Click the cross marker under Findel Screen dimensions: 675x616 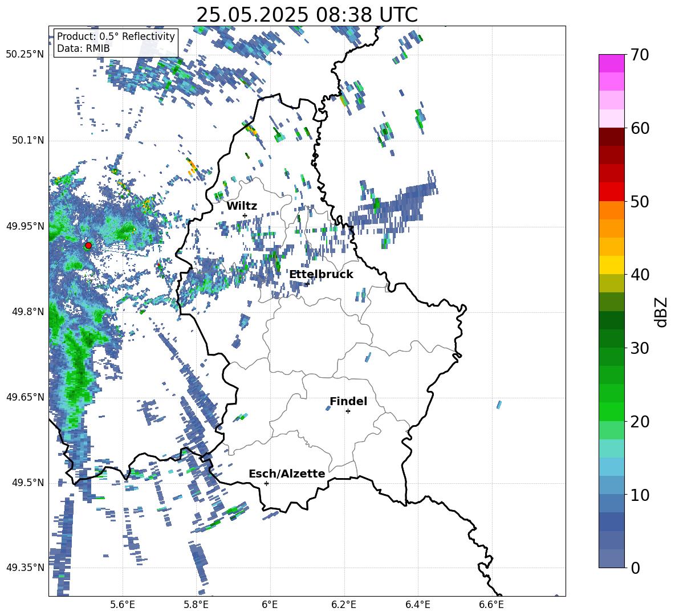[348, 411]
